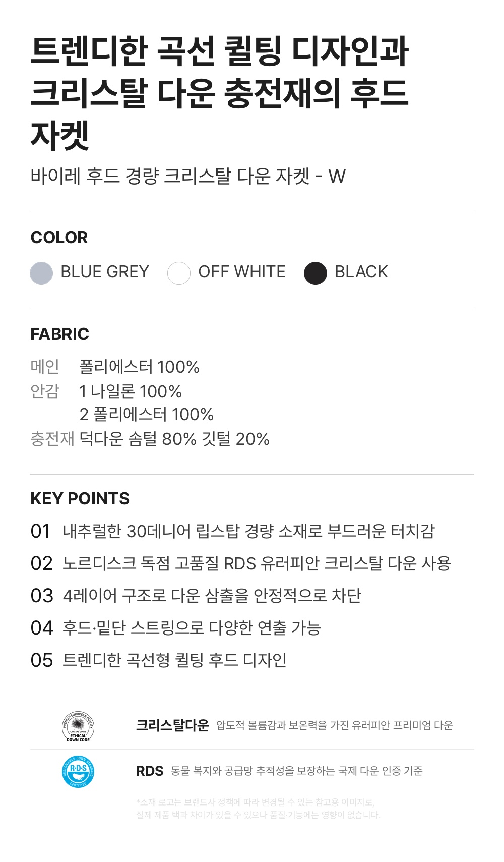Click the product name subtitle ending with W

point(188,177)
